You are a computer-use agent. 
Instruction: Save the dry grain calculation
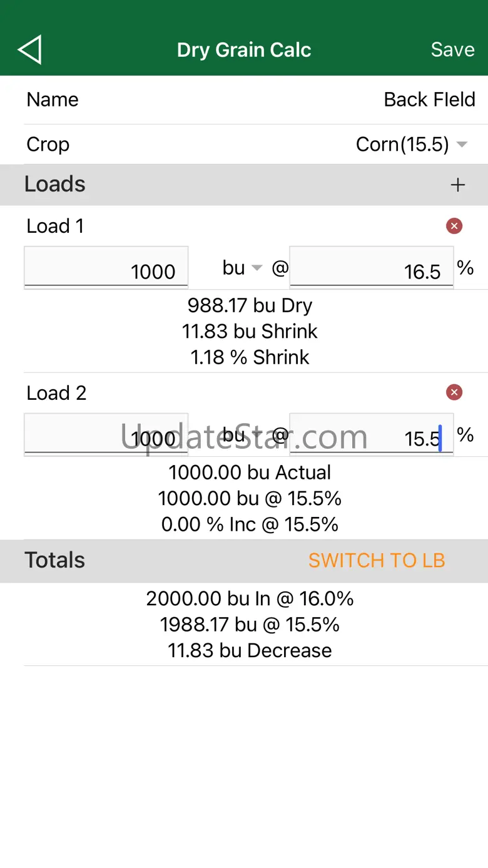pos(452,50)
